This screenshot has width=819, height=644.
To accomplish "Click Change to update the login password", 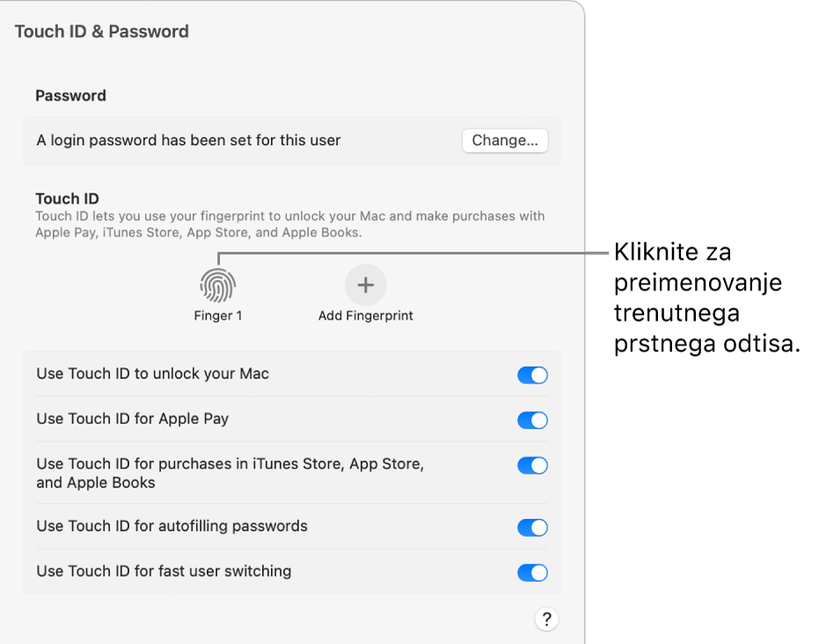I will tap(505, 140).
